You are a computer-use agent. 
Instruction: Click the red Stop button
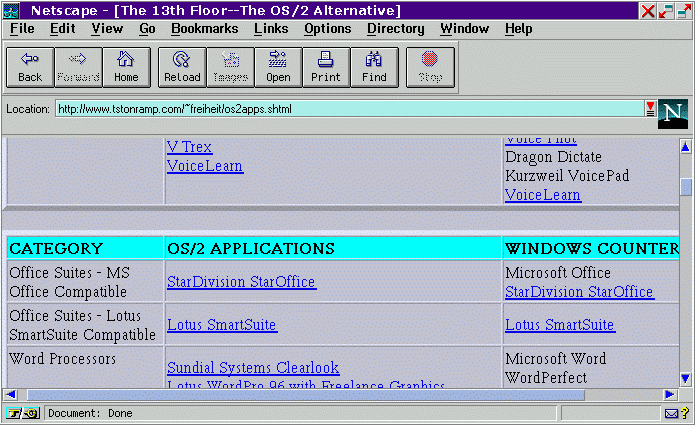430,67
